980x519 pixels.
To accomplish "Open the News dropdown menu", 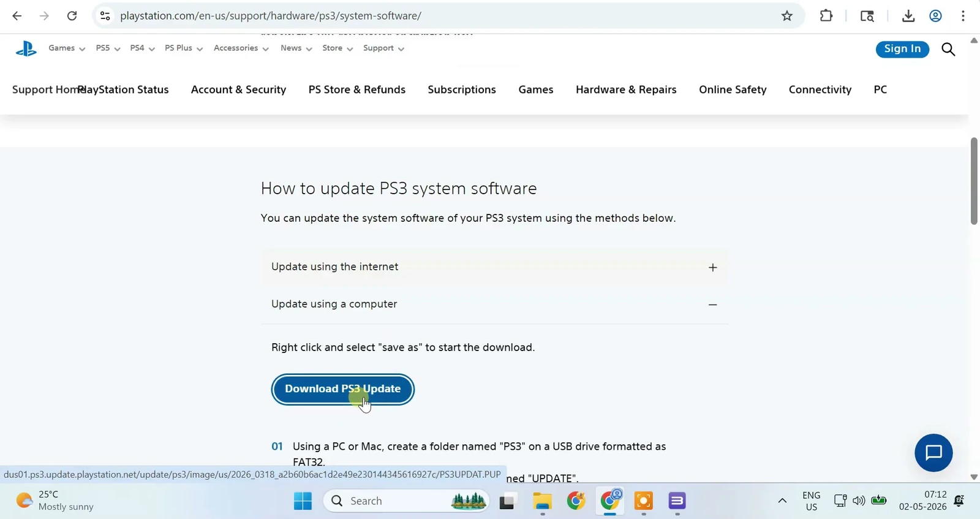I will click(296, 48).
